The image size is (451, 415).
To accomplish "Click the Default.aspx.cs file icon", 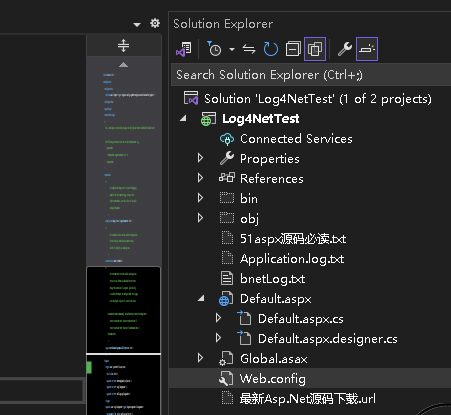I will click(244, 318).
